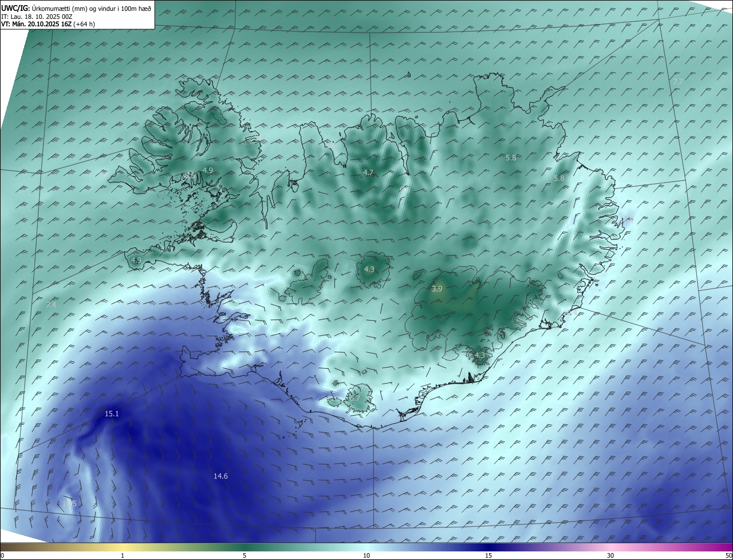
Task: Select the 5 label on the color scale
Action: point(245,555)
